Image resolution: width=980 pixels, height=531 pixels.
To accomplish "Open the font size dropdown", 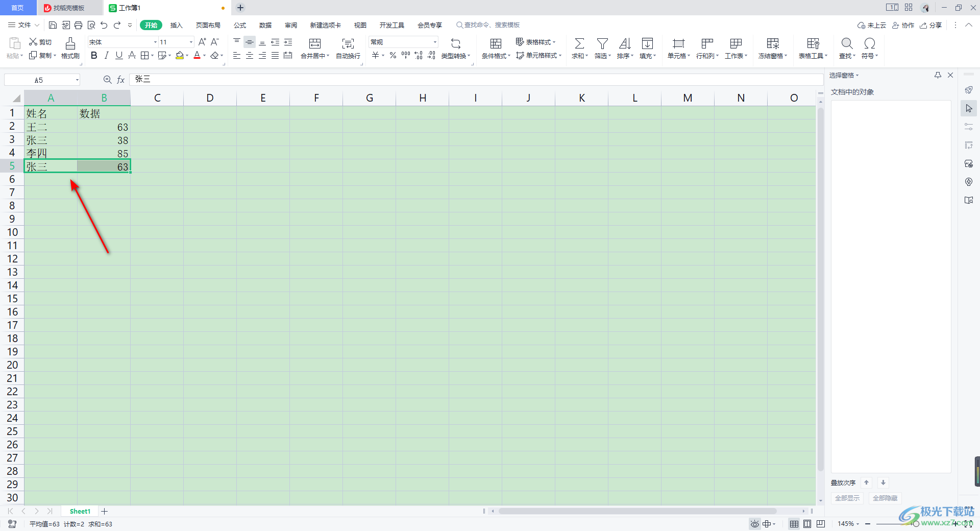I will (x=191, y=42).
